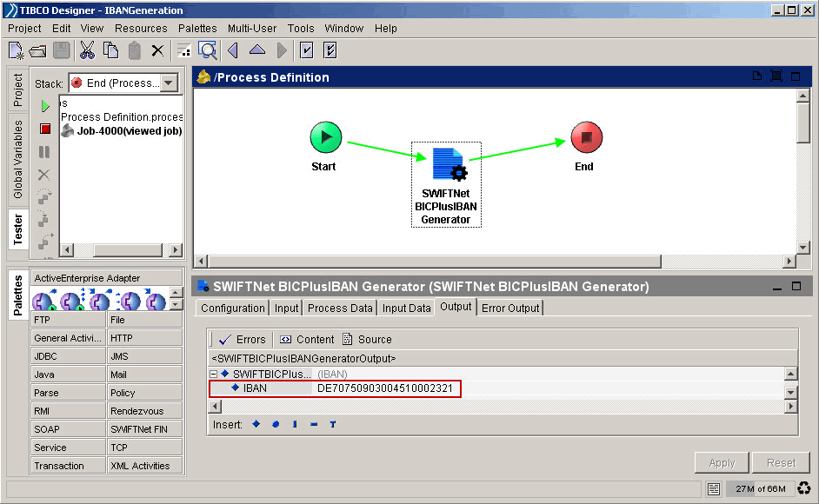Click the up triangle navigation icon

257,50
